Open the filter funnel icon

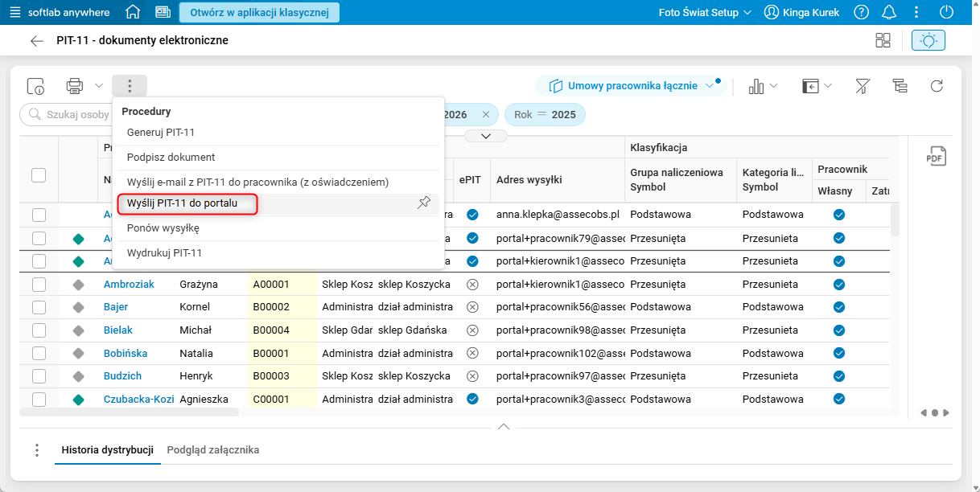point(863,86)
